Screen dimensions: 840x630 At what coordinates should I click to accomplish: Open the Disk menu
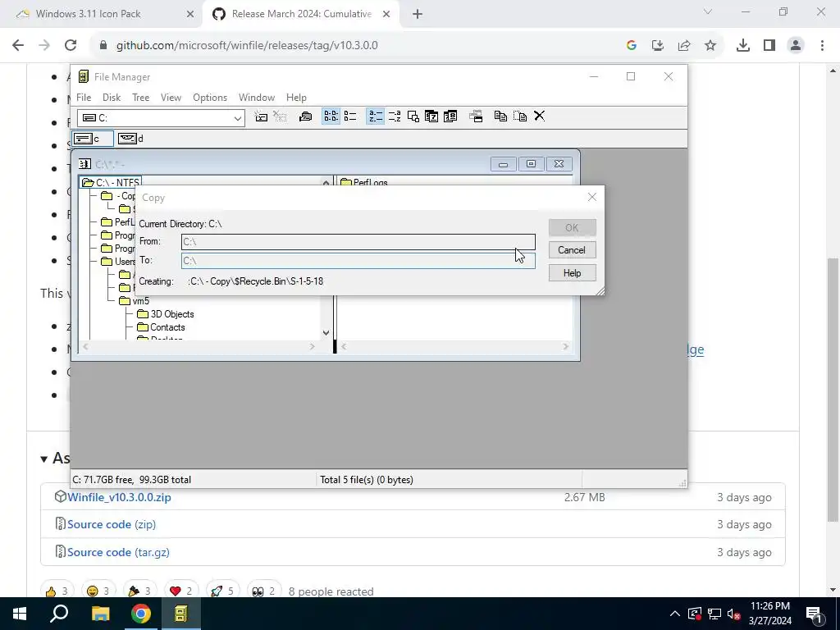tap(112, 98)
